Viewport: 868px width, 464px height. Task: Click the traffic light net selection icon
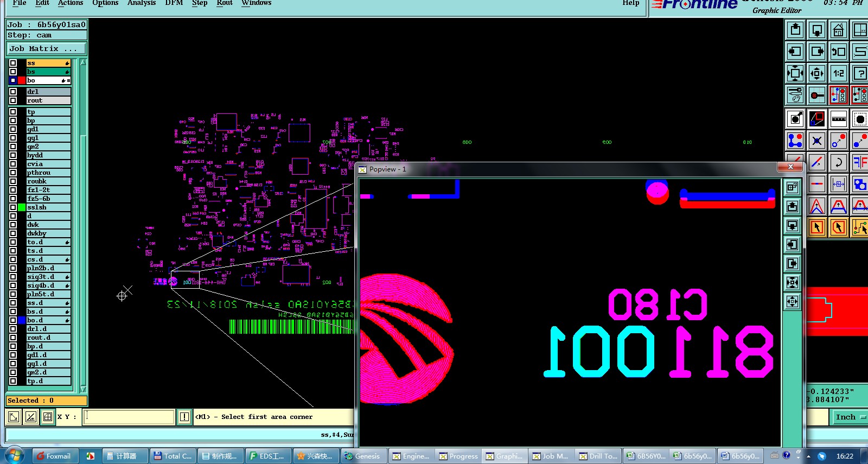(x=839, y=95)
